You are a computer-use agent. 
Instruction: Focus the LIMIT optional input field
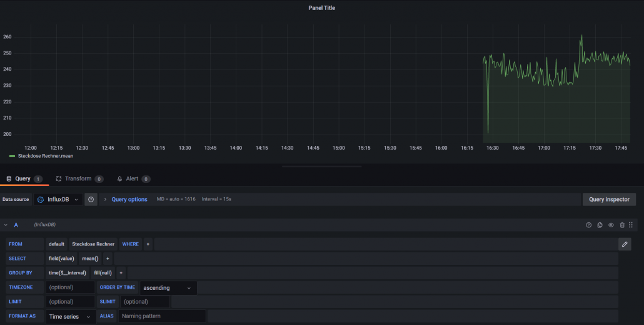(x=70, y=302)
